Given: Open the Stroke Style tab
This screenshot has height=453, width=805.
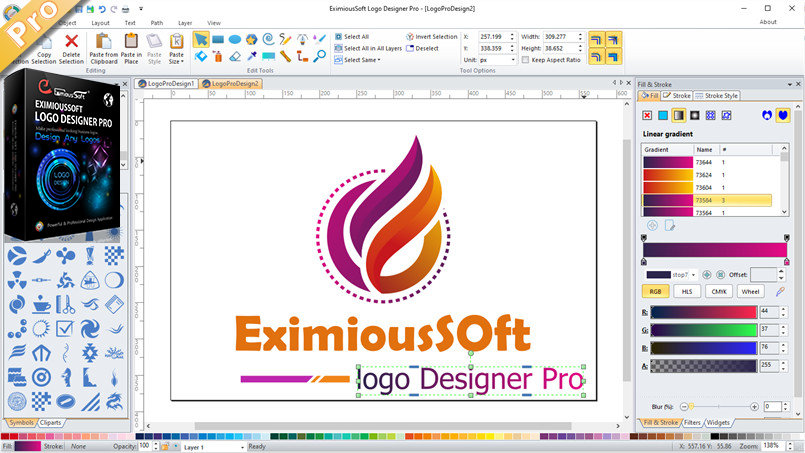Looking at the screenshot, I should pyautogui.click(x=717, y=95).
